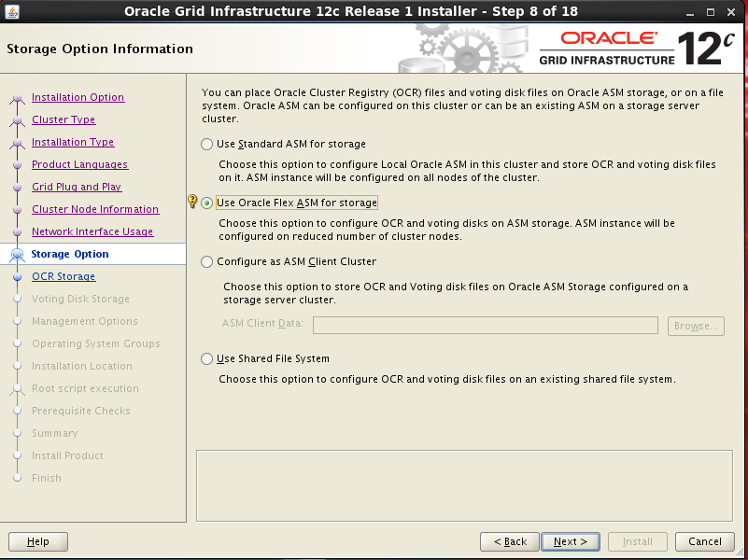Image resolution: width=748 pixels, height=560 pixels.
Task: Click Voting Disk Storage step text
Action: point(80,299)
